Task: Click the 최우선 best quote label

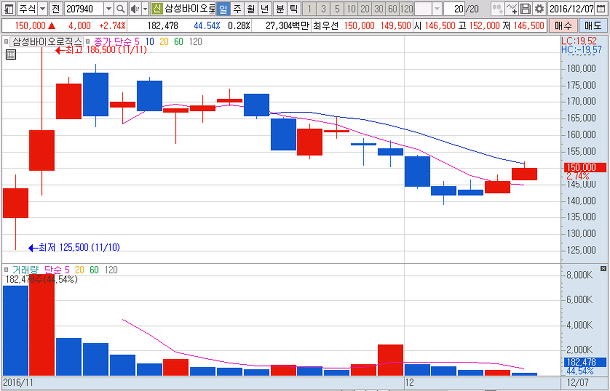Action: pyautogui.click(x=326, y=26)
